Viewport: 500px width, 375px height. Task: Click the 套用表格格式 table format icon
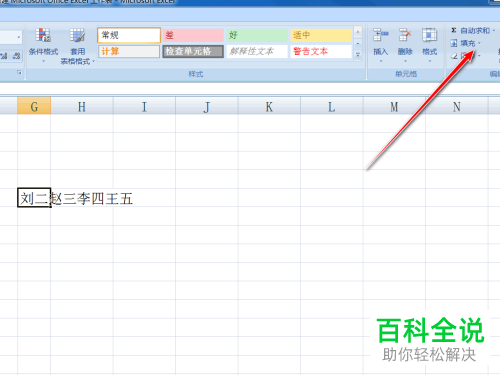pos(77,35)
